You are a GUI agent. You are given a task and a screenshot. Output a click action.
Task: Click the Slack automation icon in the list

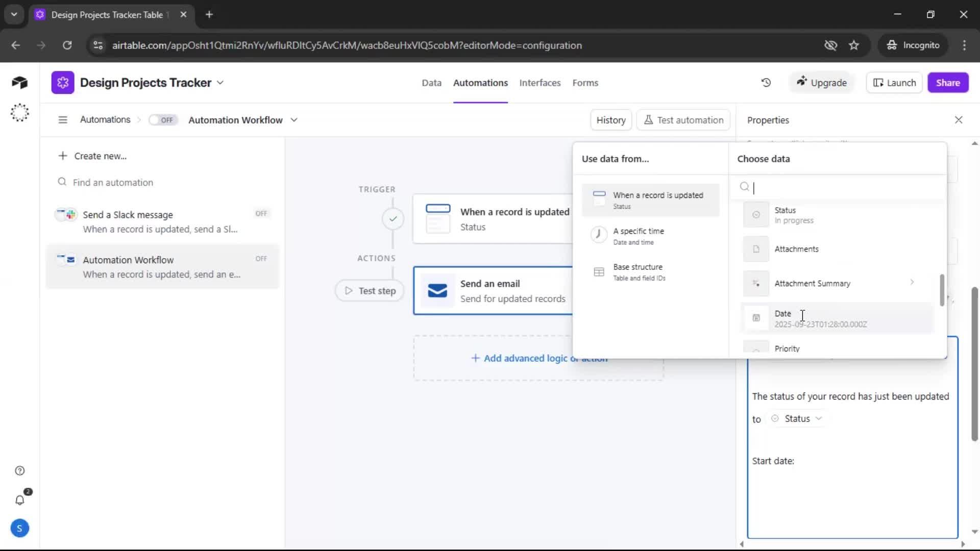[x=66, y=214]
